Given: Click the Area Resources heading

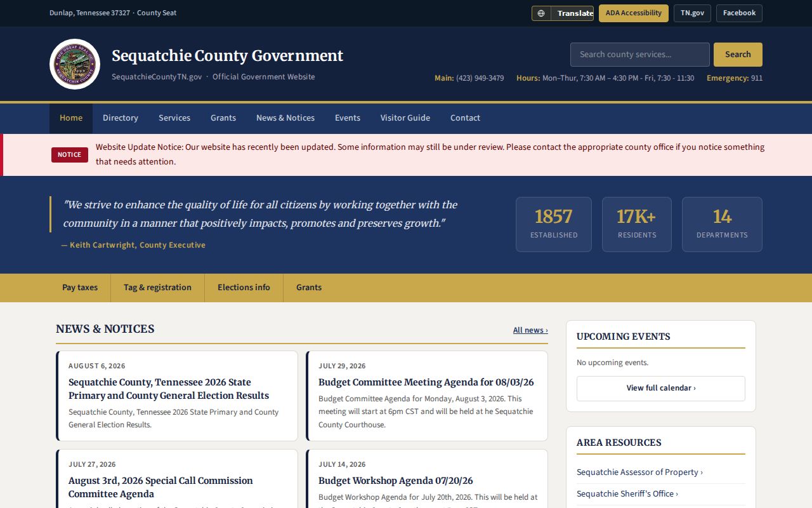Looking at the screenshot, I should point(619,443).
